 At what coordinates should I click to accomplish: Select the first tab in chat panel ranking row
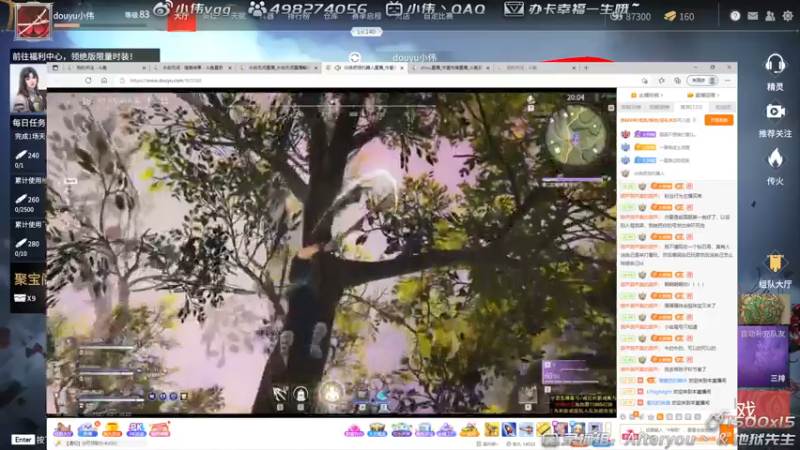click(x=631, y=107)
